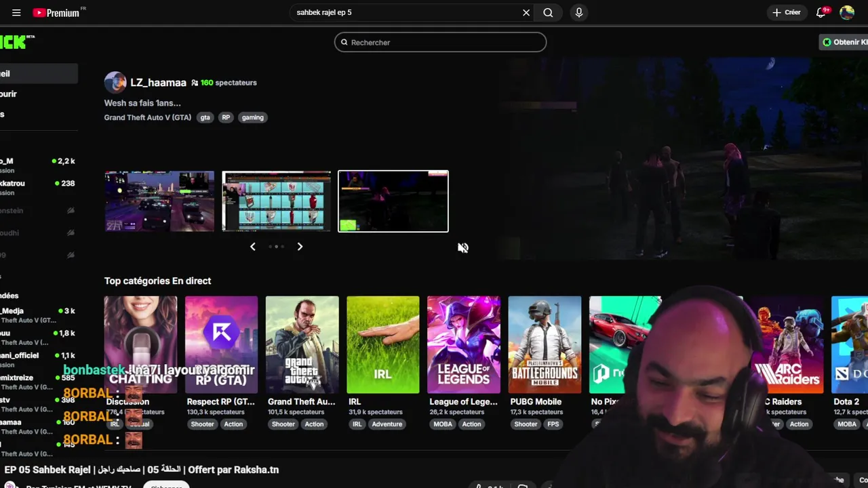Open the Dota 2 category card
The image size is (868, 488).
[x=850, y=344]
